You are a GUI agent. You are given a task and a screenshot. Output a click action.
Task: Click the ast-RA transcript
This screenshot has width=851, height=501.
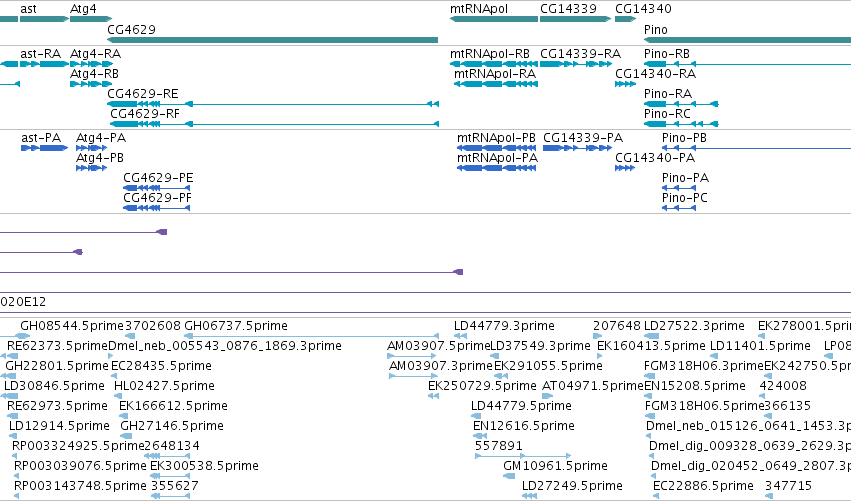pos(45,64)
